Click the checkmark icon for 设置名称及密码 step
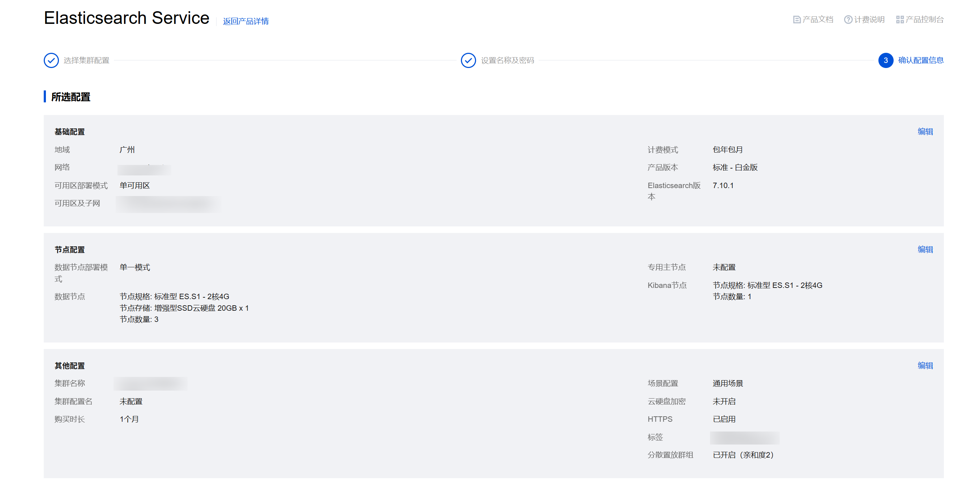This screenshot has width=980, height=493. point(468,60)
